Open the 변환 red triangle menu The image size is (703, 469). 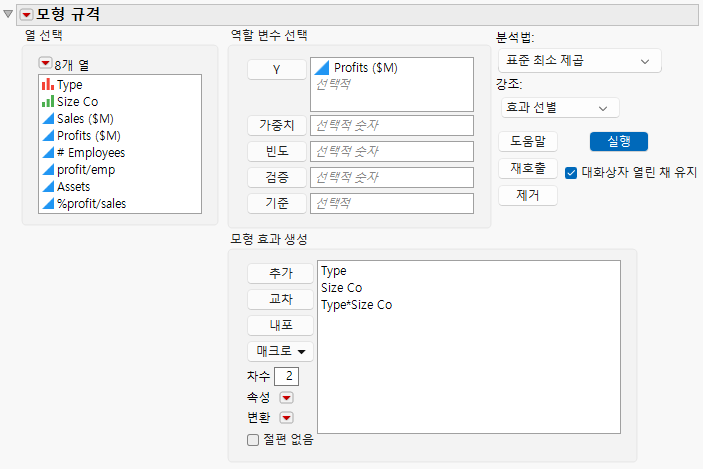pyautogui.click(x=286, y=418)
